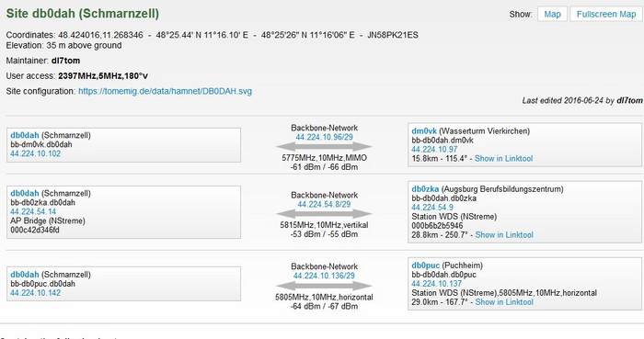Image resolution: width=644 pixels, height=339 pixels.
Task: Click the Map button
Action: coord(552,15)
